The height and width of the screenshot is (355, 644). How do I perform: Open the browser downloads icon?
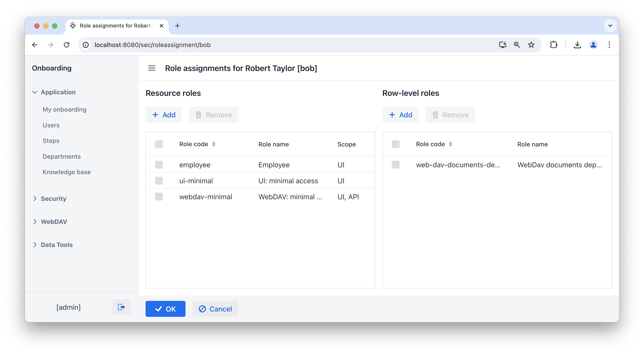pyautogui.click(x=577, y=45)
